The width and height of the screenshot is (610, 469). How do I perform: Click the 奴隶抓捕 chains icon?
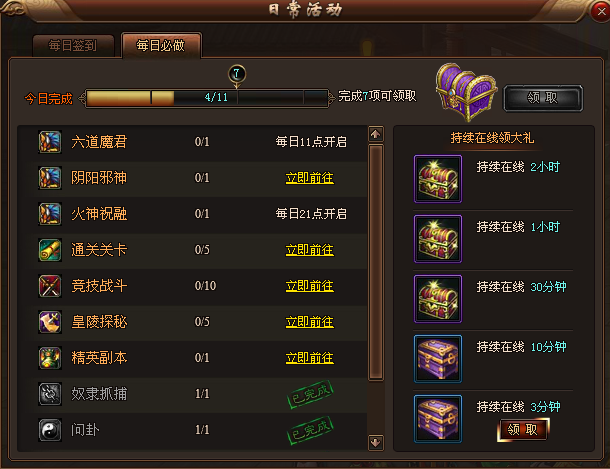tap(50, 394)
